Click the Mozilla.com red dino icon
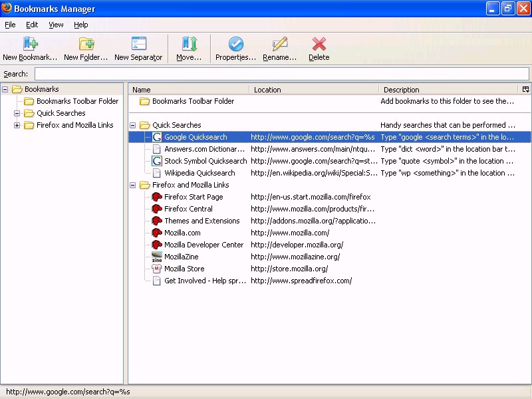This screenshot has width=532, height=399. (157, 233)
